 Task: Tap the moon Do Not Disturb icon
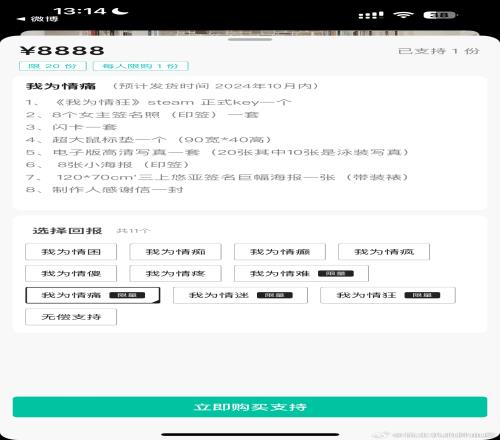[120, 11]
